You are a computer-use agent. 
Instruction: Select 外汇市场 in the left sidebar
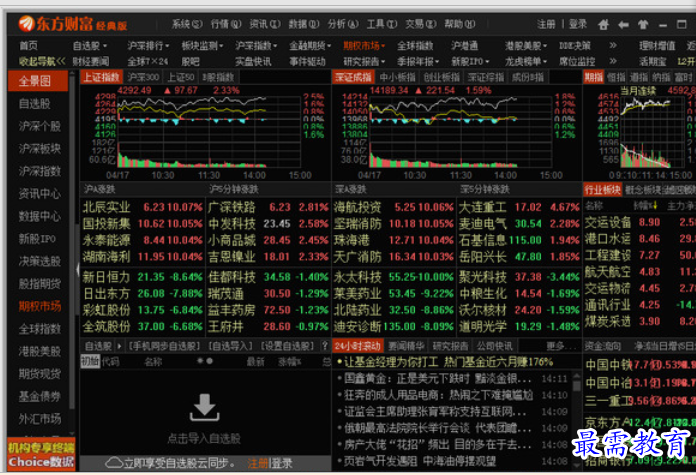pyautogui.click(x=40, y=419)
